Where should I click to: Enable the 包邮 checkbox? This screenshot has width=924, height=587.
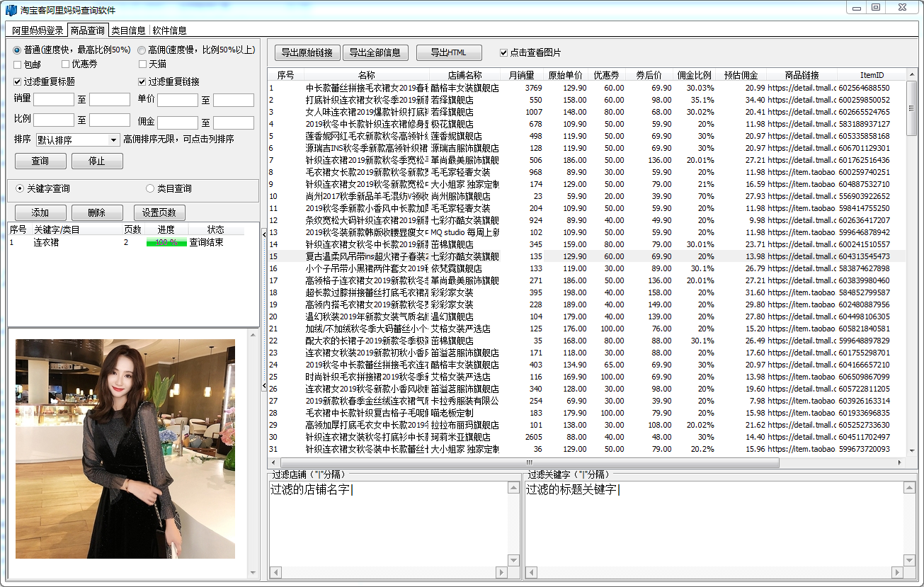tap(18, 64)
